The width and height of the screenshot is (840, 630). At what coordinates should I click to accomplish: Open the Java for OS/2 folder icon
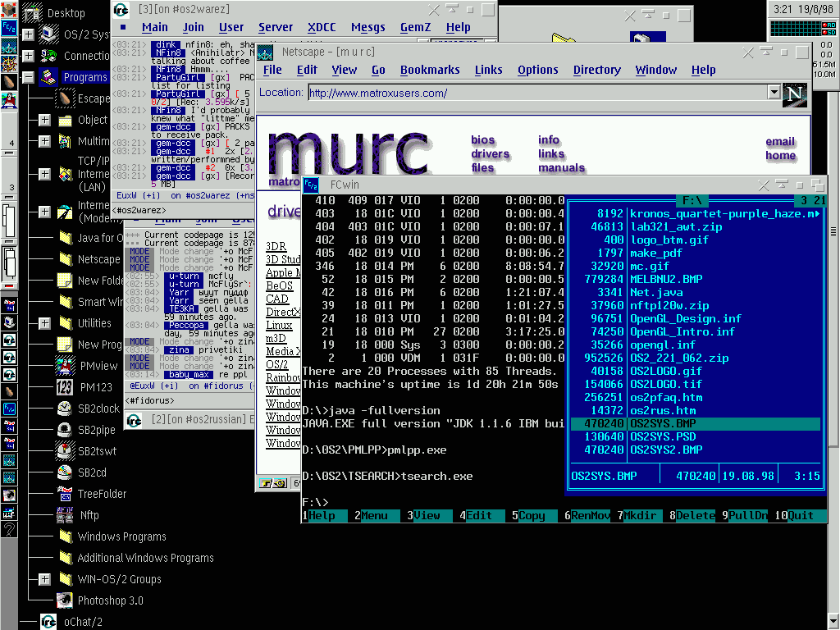coord(65,237)
